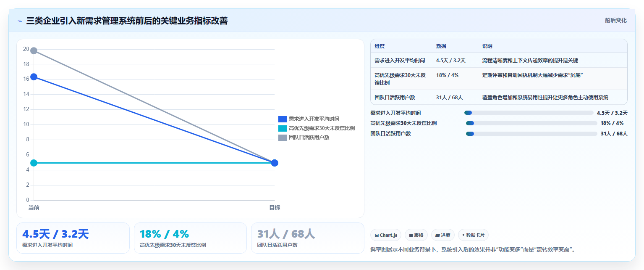Select the 进度 tag

443,235
